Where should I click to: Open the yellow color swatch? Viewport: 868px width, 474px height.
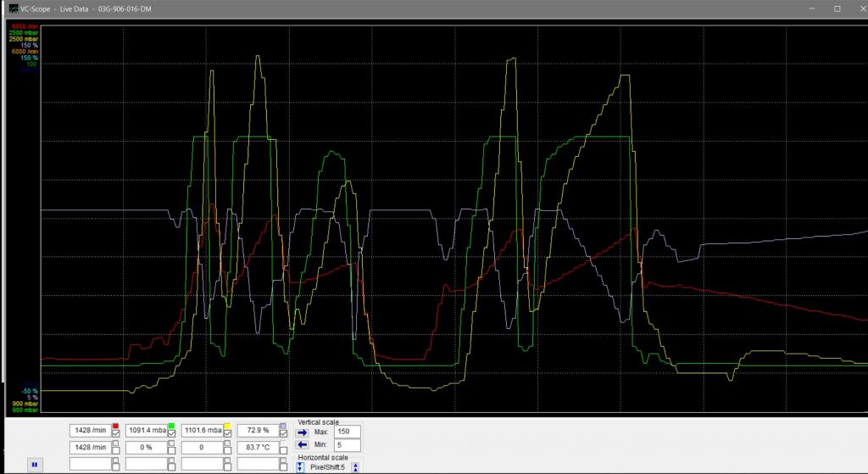(x=227, y=426)
